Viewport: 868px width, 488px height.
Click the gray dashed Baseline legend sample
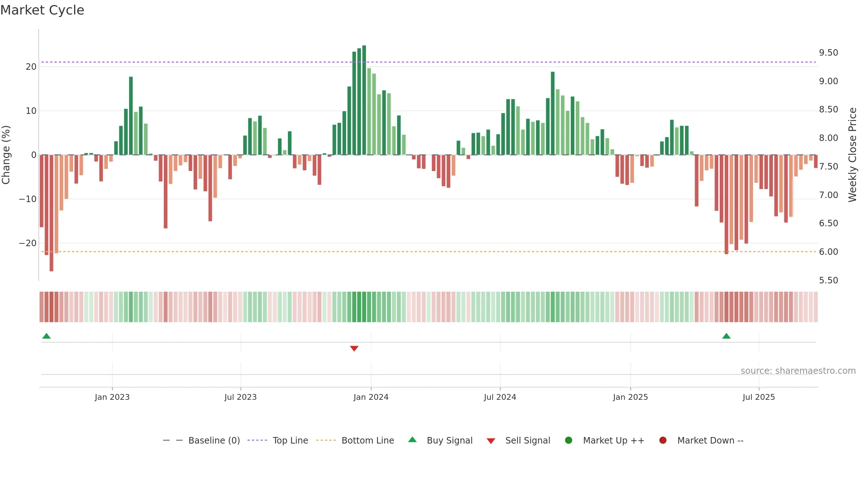173,440
